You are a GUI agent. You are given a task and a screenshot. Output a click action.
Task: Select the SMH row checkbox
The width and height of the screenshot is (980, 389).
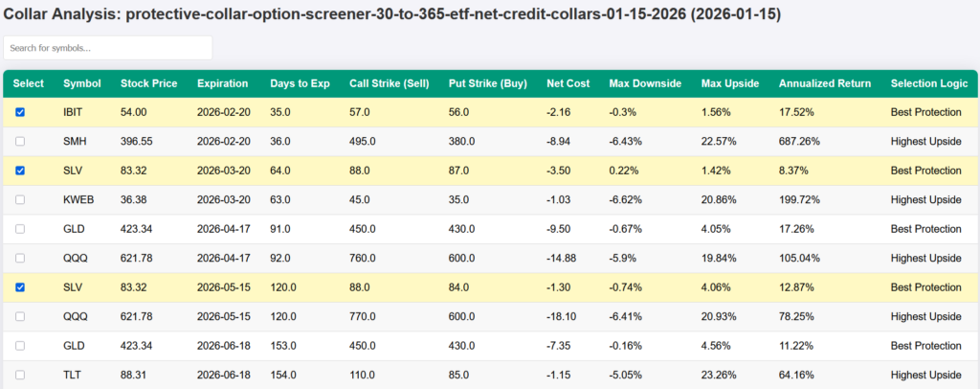tap(20, 141)
